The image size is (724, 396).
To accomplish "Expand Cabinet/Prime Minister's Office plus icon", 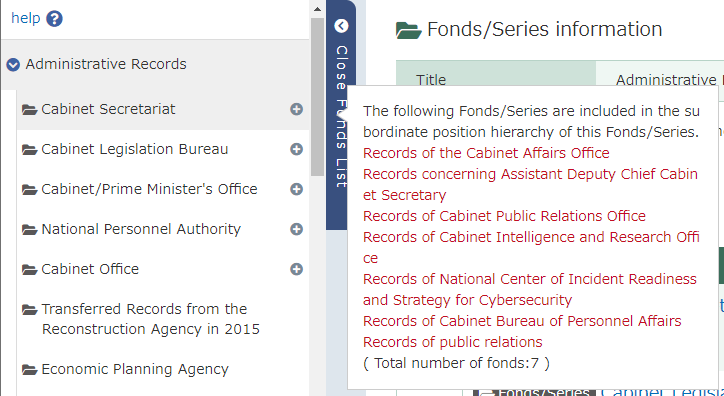I will [x=296, y=189].
